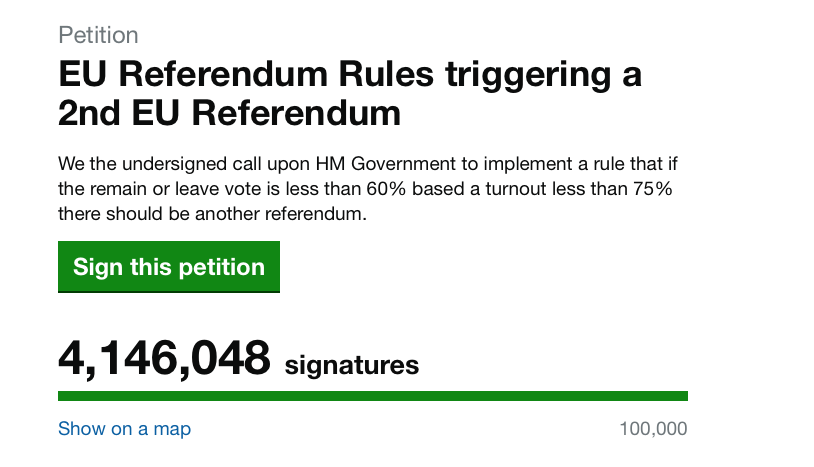Viewport: 814px width, 467px height.
Task: Click the 100,000 target number
Action: (654, 429)
